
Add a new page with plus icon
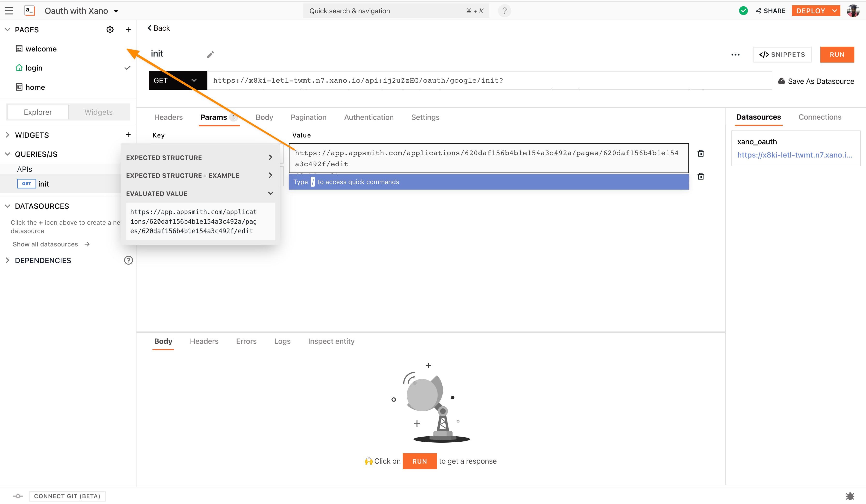128,29
